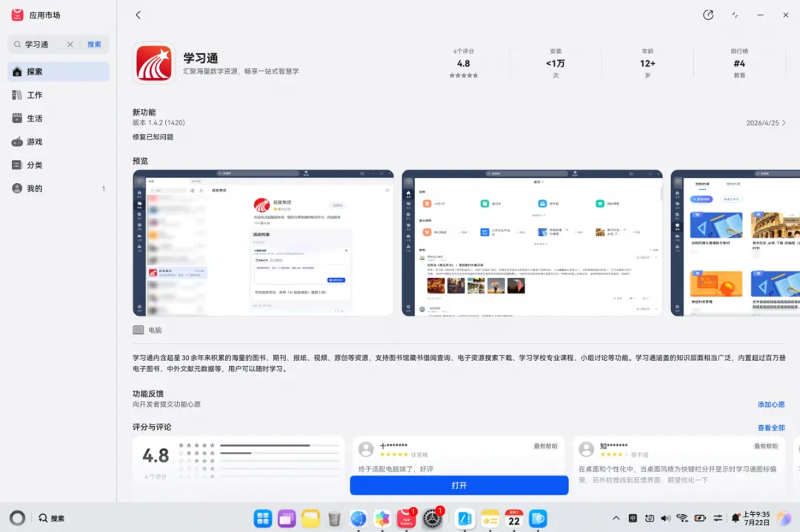Image resolution: width=800 pixels, height=532 pixels.
Task: Click the 12+ age rating stat
Action: tap(647, 63)
